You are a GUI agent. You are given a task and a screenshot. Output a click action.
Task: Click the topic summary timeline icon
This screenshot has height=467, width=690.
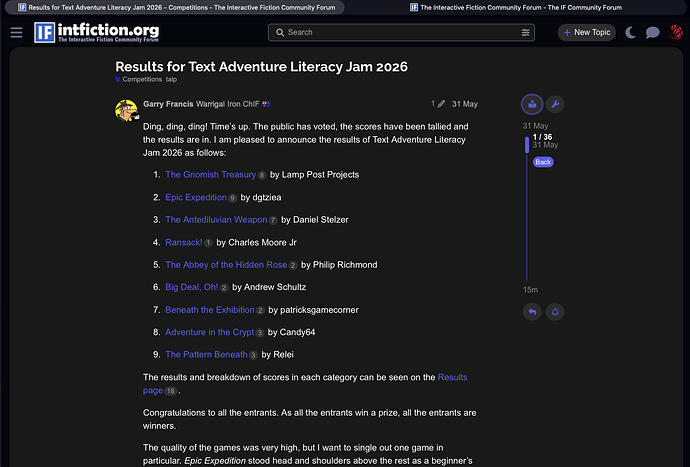coord(532,104)
